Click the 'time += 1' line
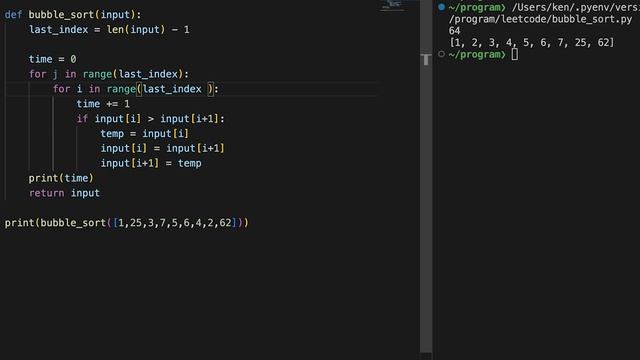The image size is (640, 360). [x=103, y=104]
